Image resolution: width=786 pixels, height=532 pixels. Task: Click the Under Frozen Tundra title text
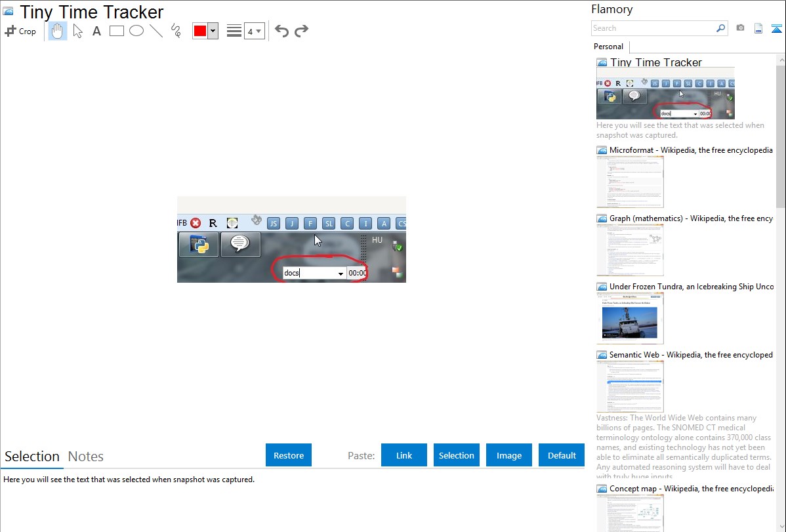(x=692, y=287)
